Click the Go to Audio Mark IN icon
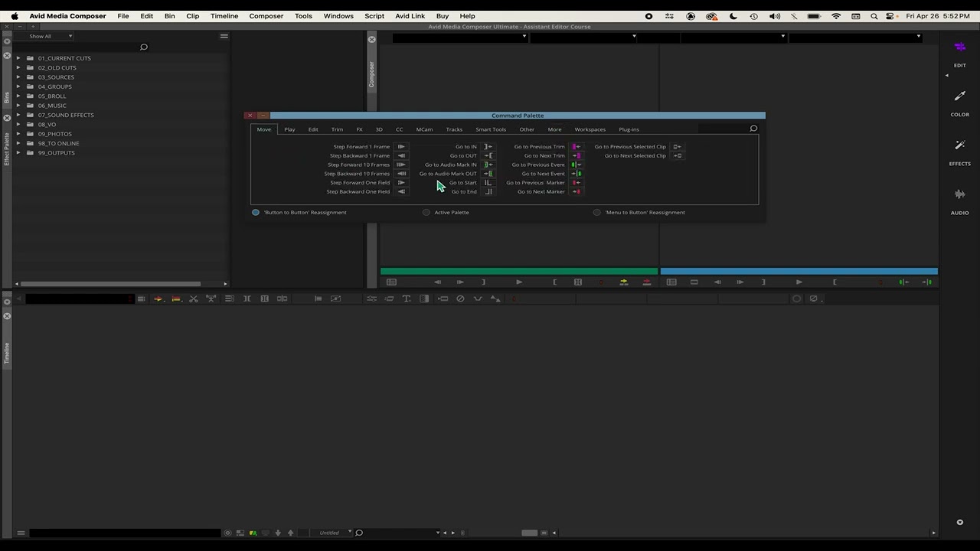This screenshot has height=551, width=980. point(488,165)
